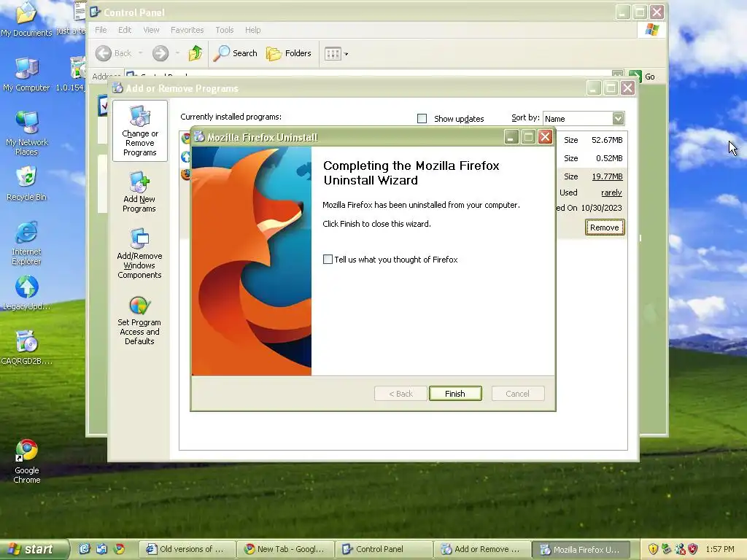The image size is (747, 560).
Task: Click the Firefox uninstall title bar icon
Action: [199, 137]
